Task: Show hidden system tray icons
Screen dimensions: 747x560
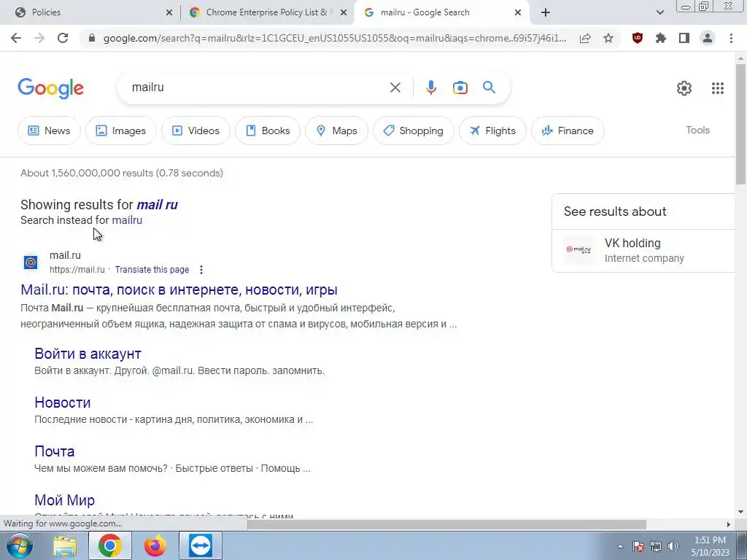Action: [620, 546]
